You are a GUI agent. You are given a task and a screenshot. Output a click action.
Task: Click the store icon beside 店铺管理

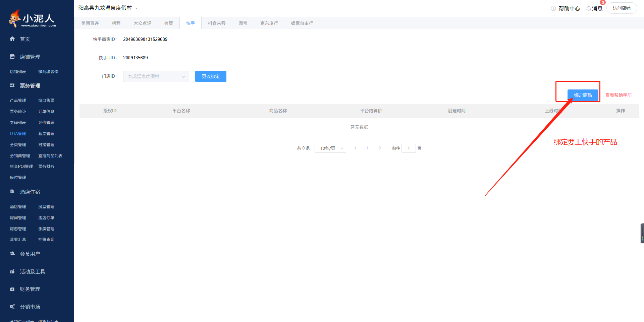[12, 57]
